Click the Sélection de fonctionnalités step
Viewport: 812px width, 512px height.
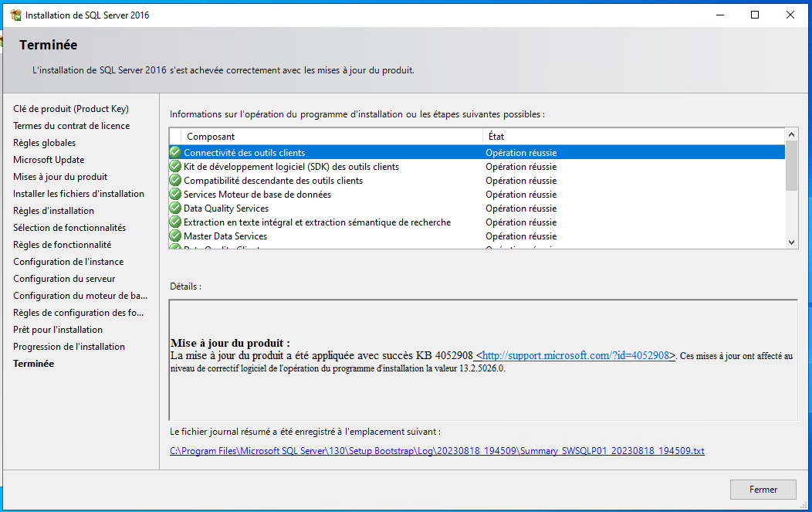point(69,228)
